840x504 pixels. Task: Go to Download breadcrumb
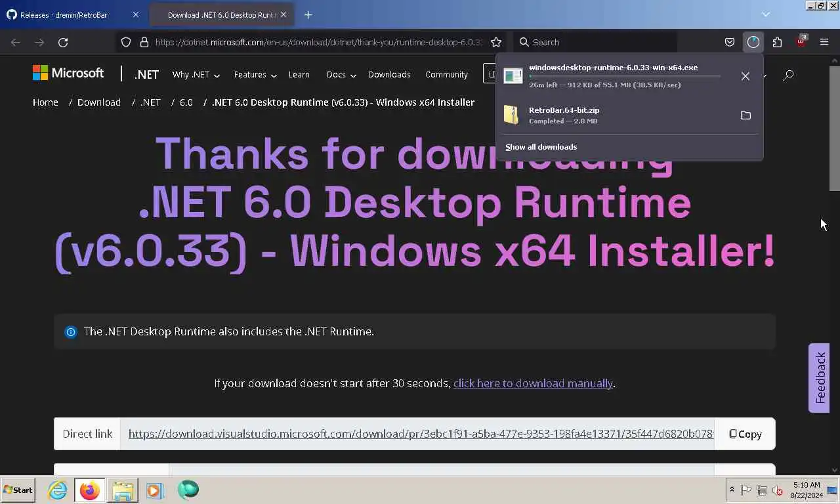pos(99,102)
